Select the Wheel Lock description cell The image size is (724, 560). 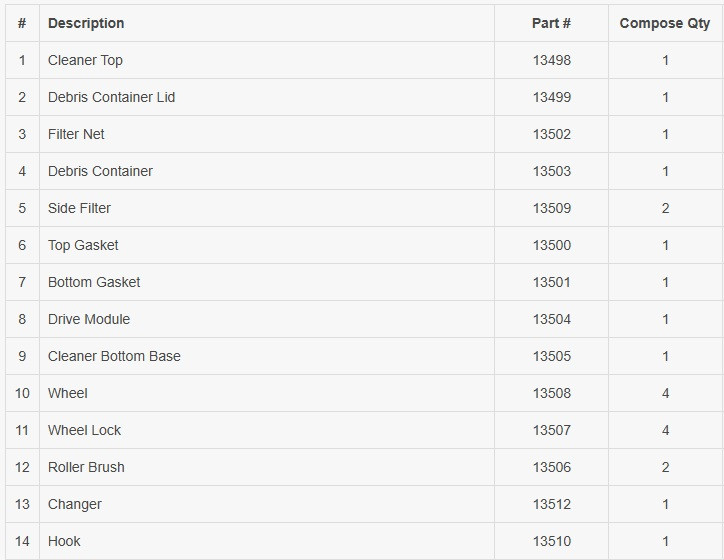click(x=84, y=430)
